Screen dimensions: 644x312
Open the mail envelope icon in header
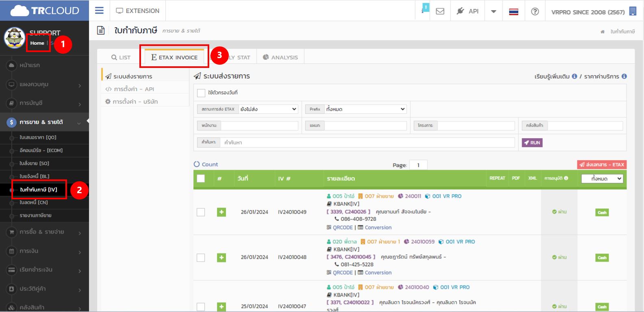[x=440, y=11]
